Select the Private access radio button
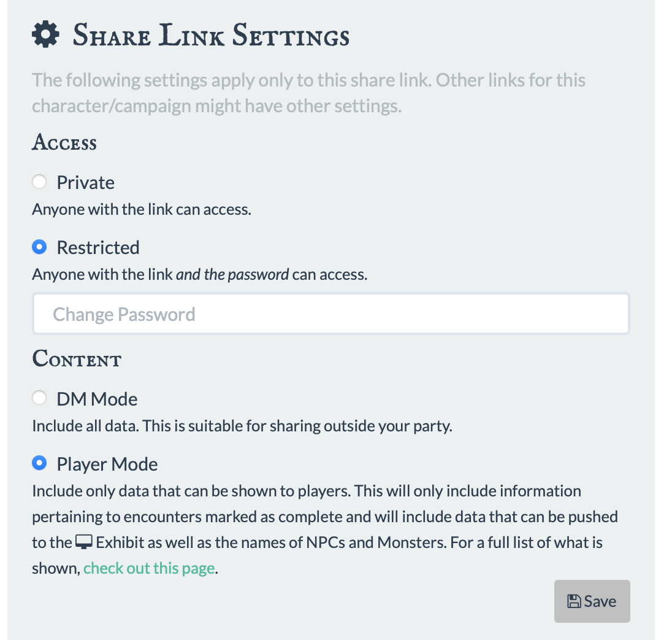Viewport: 672px width, 640px height. [40, 182]
